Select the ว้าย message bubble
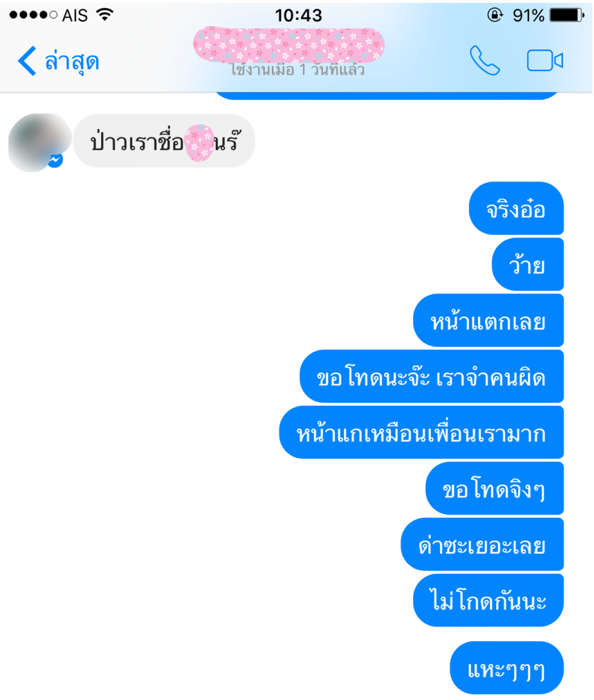Image resolution: width=594 pixels, height=700 pixels. pyautogui.click(x=528, y=264)
